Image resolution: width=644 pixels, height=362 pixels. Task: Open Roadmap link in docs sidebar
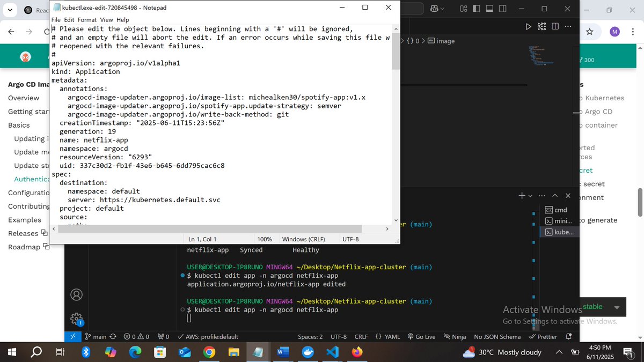click(29, 247)
